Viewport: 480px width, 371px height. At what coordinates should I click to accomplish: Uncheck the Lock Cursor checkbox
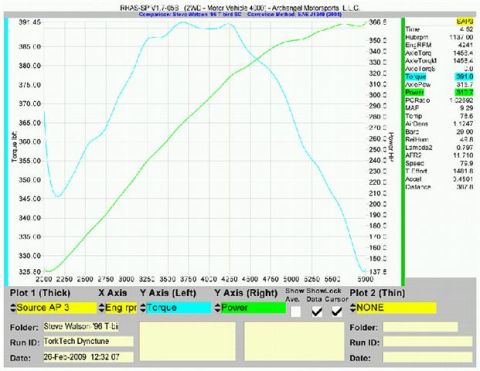coord(337,312)
